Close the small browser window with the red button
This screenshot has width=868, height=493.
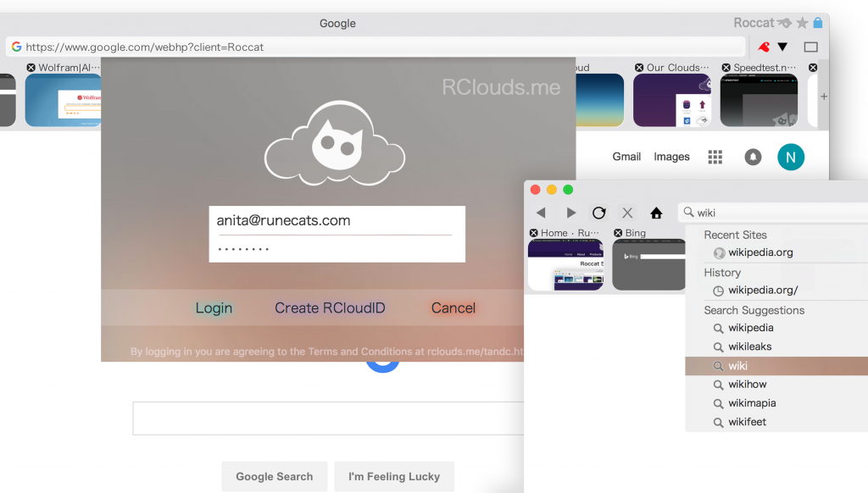tap(536, 190)
